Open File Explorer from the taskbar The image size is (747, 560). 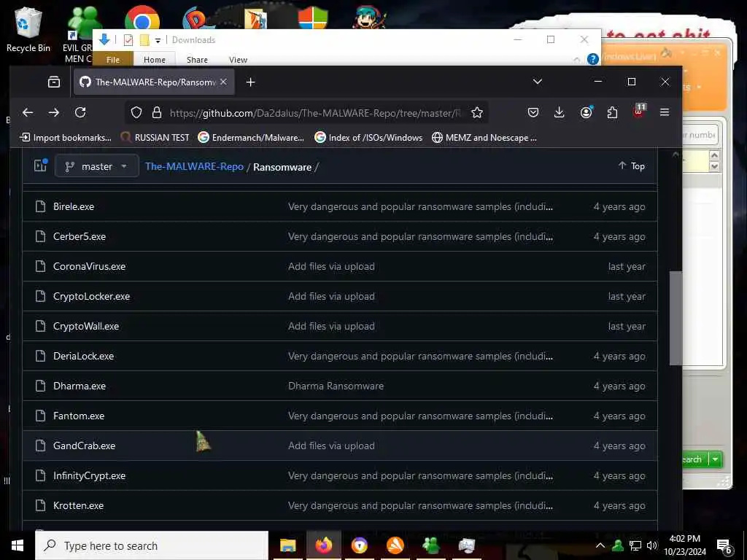(287, 545)
